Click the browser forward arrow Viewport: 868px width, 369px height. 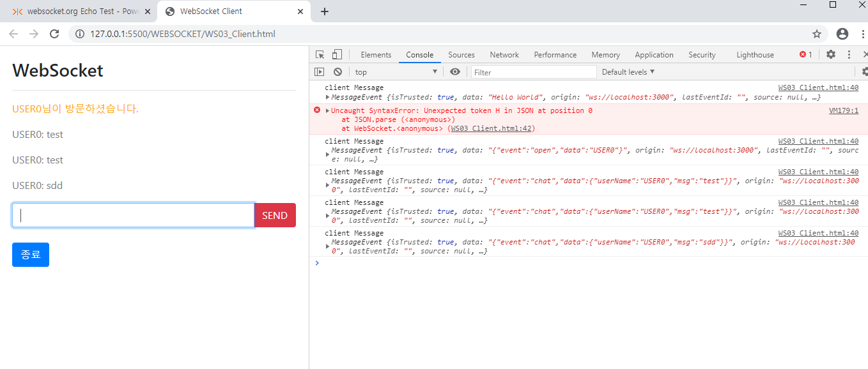pos(34,34)
